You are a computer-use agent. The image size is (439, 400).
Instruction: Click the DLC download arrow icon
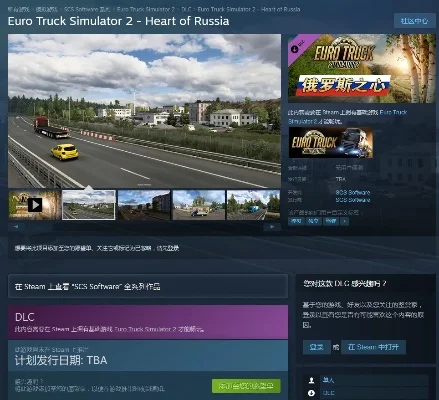[x=311, y=393]
